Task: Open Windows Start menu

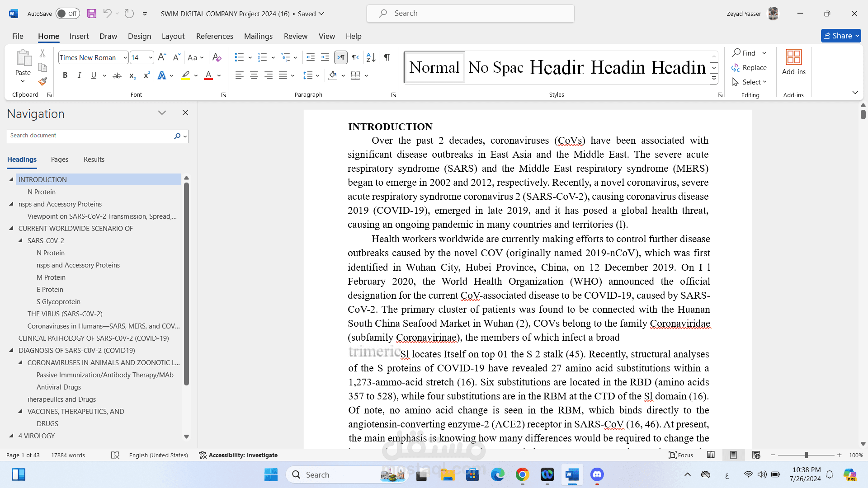Action: pyautogui.click(x=271, y=475)
